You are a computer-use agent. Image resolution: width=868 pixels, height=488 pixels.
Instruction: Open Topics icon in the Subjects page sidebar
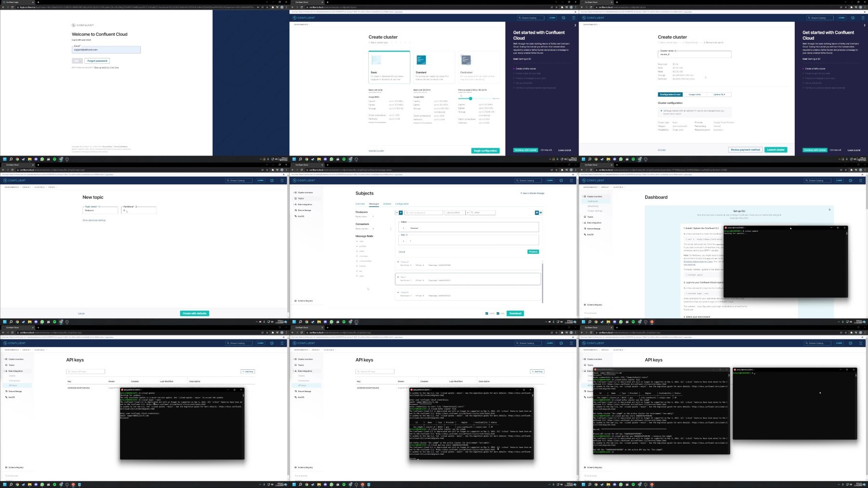point(296,198)
